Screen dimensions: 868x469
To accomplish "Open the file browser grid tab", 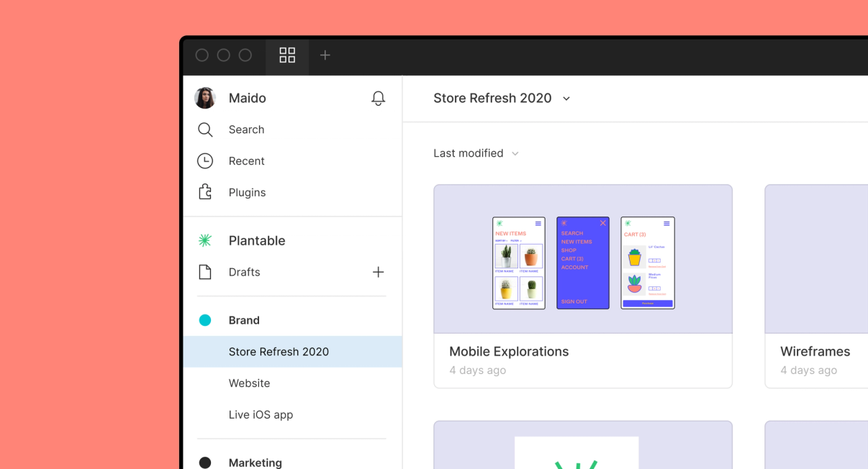I will tap(287, 55).
